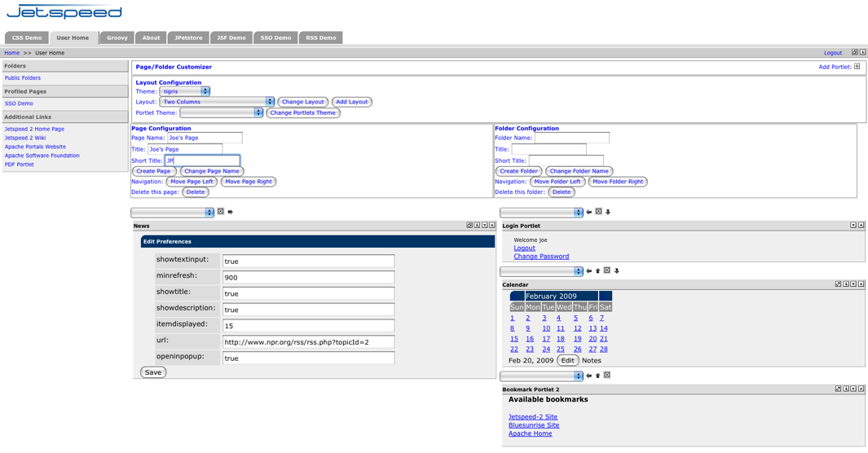Move Calendar portlet up with arrow icon
Viewport: 868px width, 453px height.
coord(597,270)
